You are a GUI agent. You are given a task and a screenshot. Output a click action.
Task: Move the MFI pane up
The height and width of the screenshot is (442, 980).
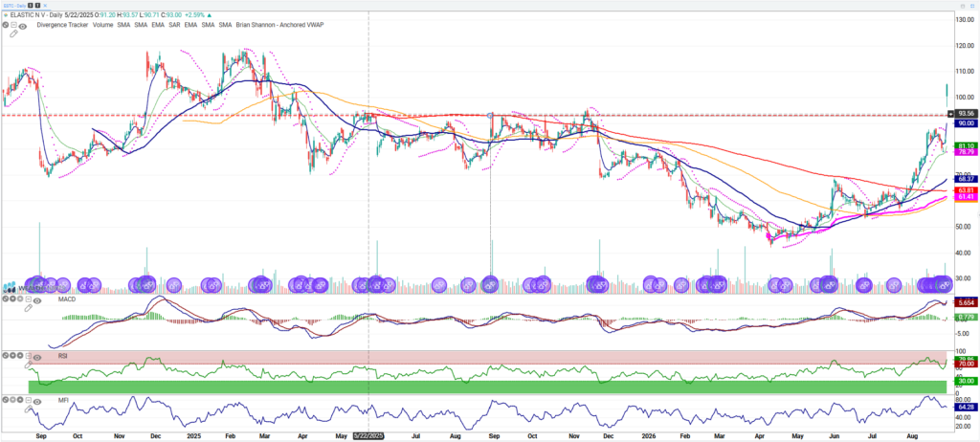20,400
